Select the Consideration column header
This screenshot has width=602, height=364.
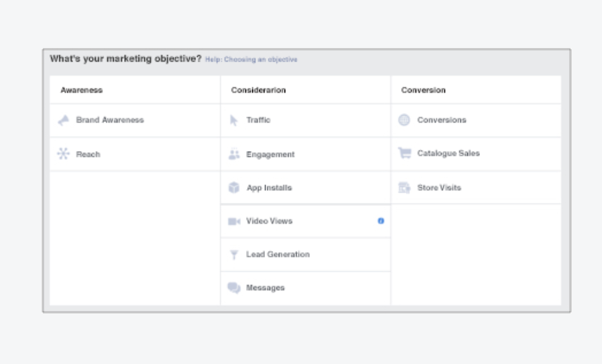258,90
